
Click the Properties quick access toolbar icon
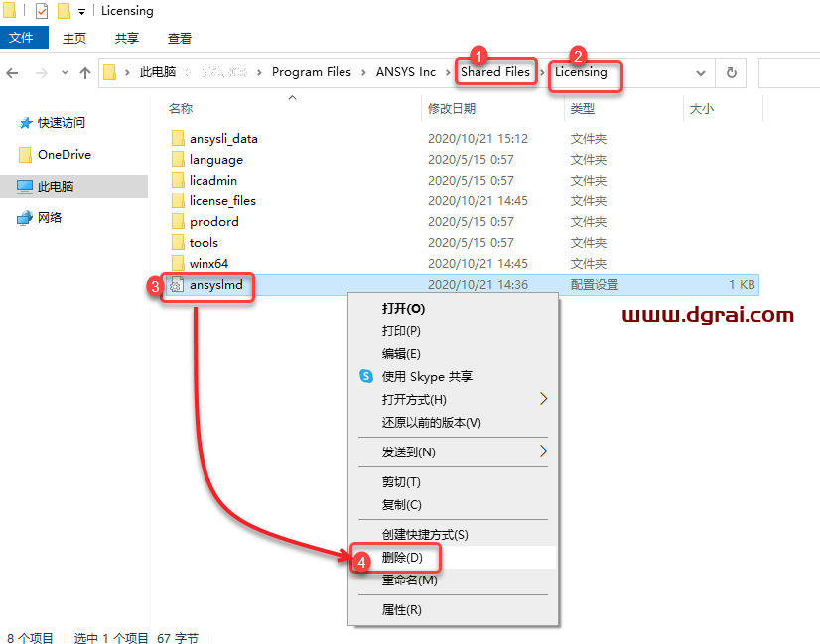tap(42, 11)
